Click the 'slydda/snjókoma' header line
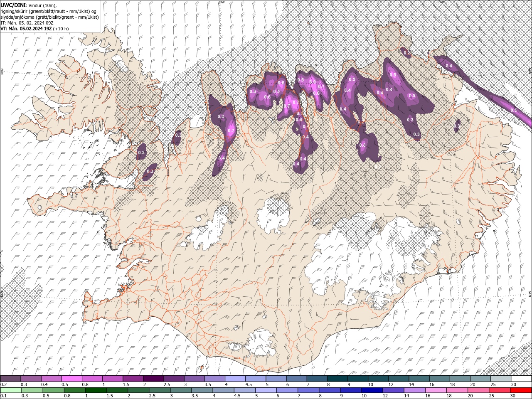Screen dimensions: 532x399 coord(49,17)
